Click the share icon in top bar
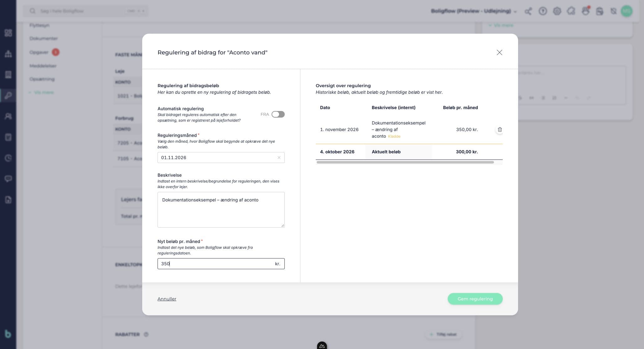 [528, 11]
